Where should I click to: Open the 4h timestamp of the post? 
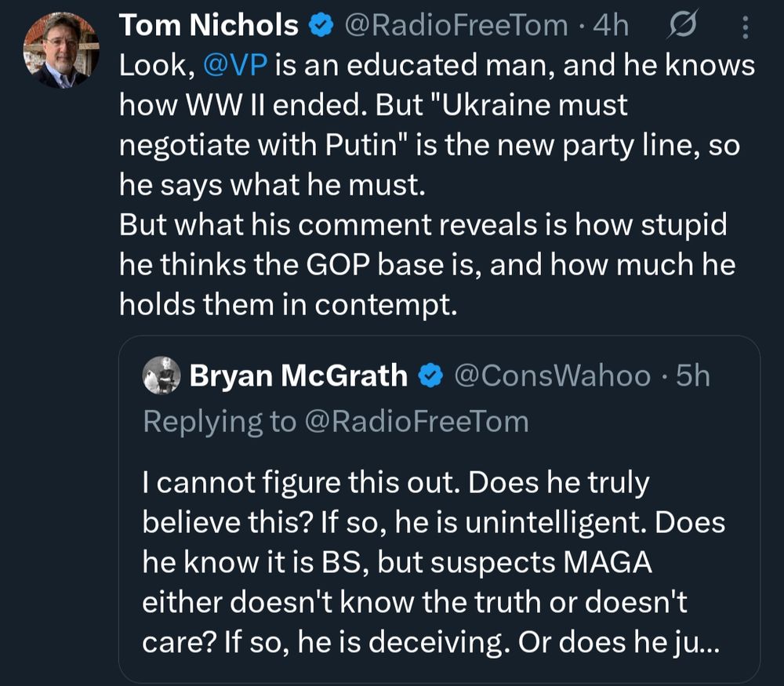[x=611, y=26]
